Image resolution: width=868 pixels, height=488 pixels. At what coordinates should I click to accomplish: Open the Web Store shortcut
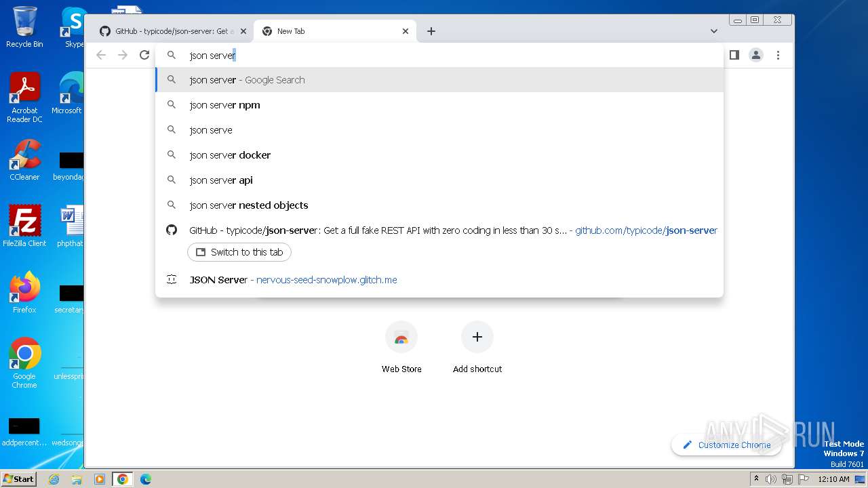(401, 348)
